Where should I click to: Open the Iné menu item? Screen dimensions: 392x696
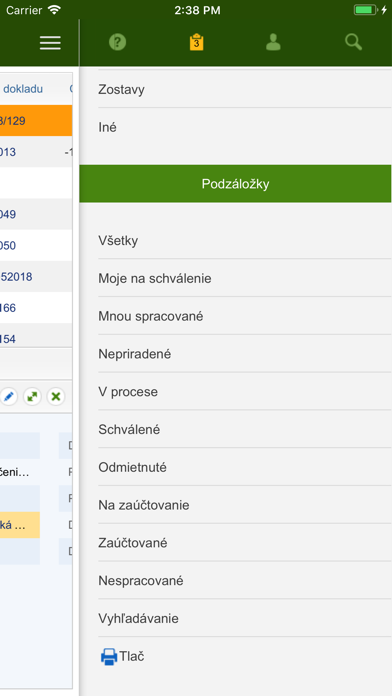pyautogui.click(x=244, y=127)
